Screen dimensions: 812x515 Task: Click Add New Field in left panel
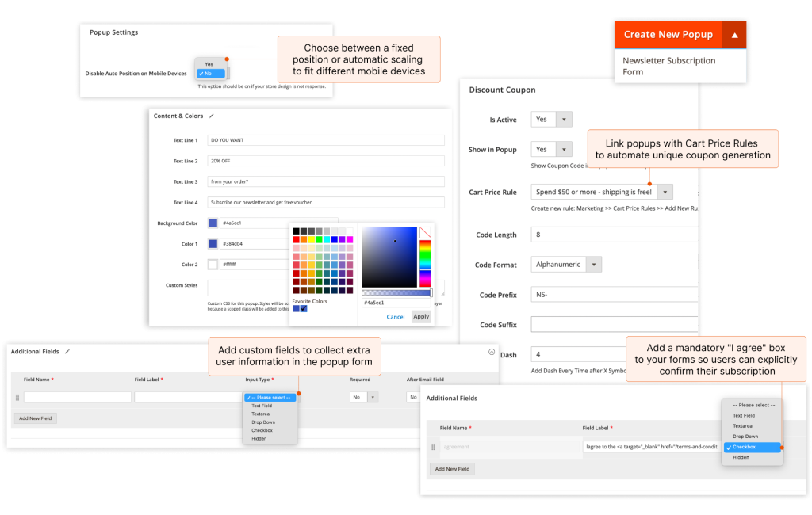pos(35,418)
